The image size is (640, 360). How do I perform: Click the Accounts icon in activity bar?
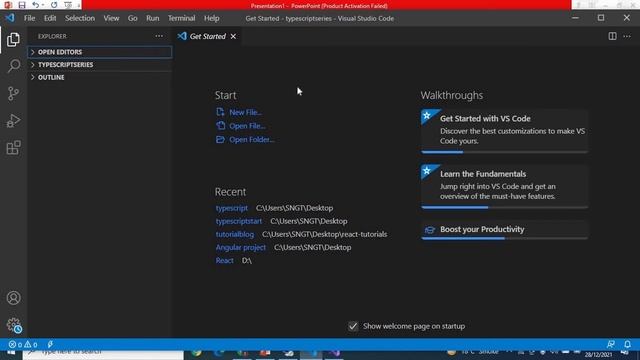[13, 298]
